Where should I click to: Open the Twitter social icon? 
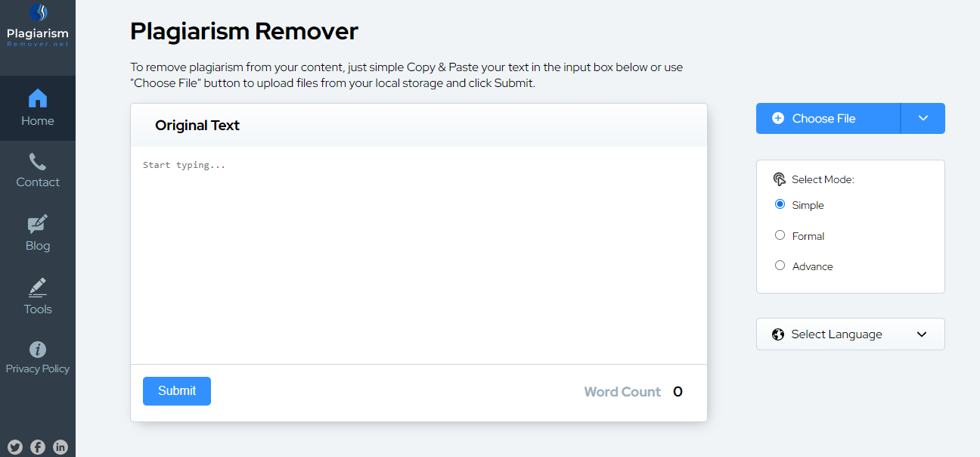[x=15, y=446]
